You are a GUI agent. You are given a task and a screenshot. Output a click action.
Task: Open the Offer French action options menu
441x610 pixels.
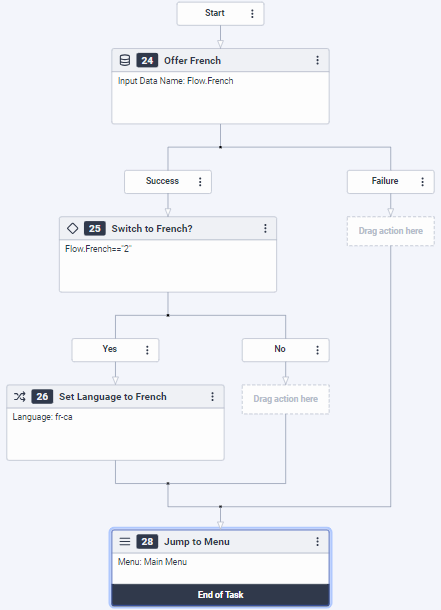318,60
